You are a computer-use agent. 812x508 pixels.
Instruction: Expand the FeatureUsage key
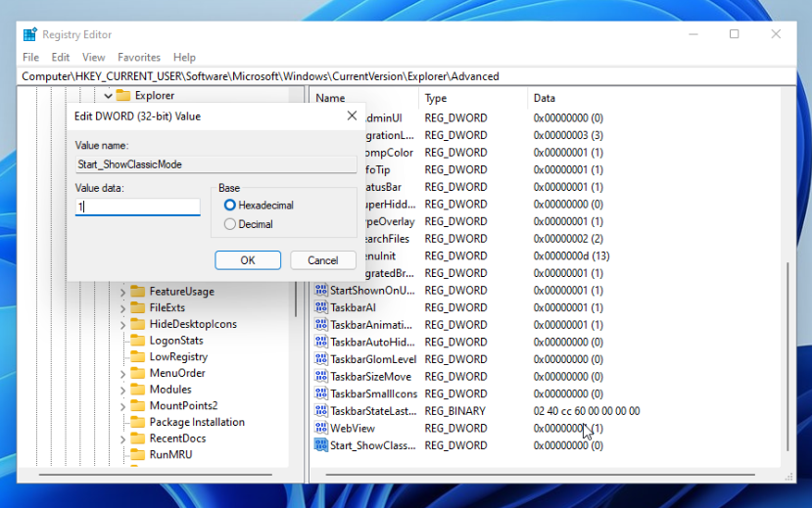click(122, 293)
